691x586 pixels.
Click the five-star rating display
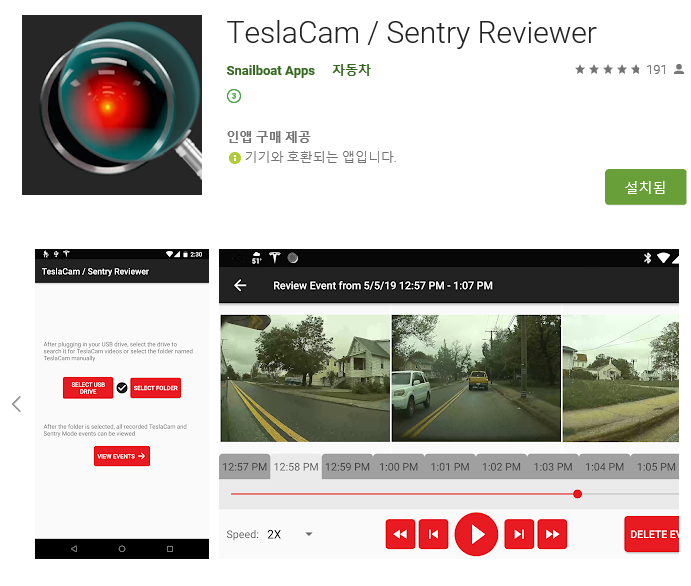tap(607, 69)
